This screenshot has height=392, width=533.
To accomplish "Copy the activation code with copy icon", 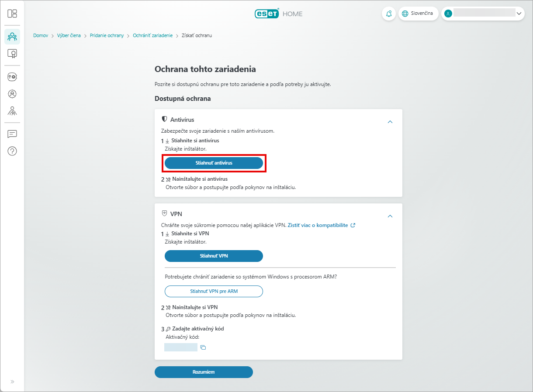I will point(203,347).
